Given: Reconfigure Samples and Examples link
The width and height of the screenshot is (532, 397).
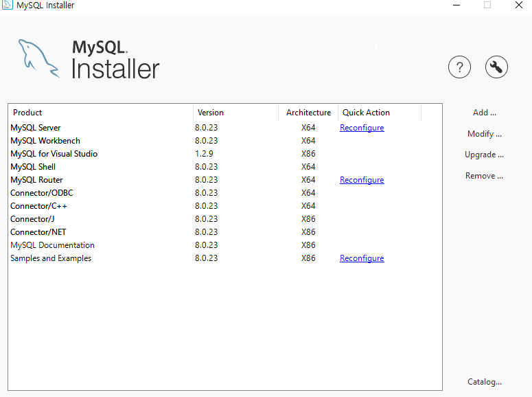Looking at the screenshot, I should (x=362, y=258).
